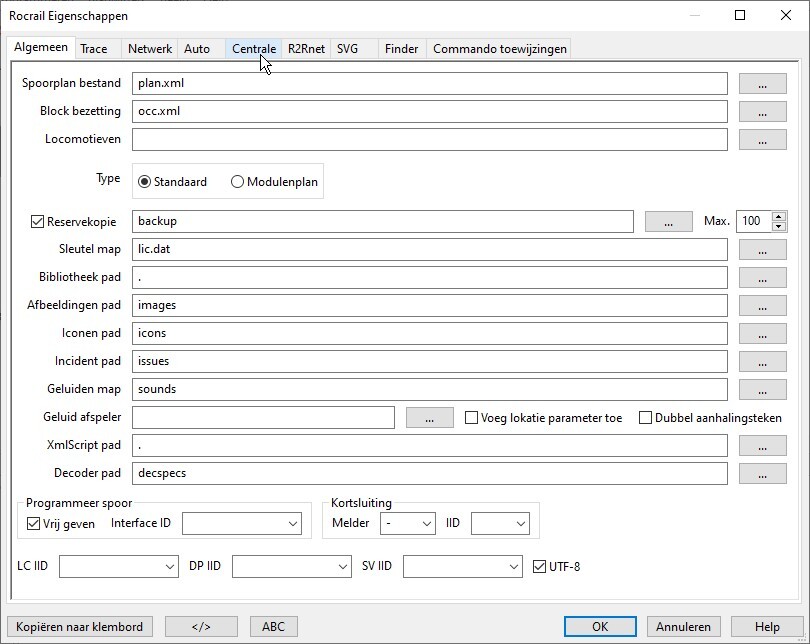This screenshot has width=810, height=644.
Task: Open the Help button
Action: pyautogui.click(x=767, y=626)
